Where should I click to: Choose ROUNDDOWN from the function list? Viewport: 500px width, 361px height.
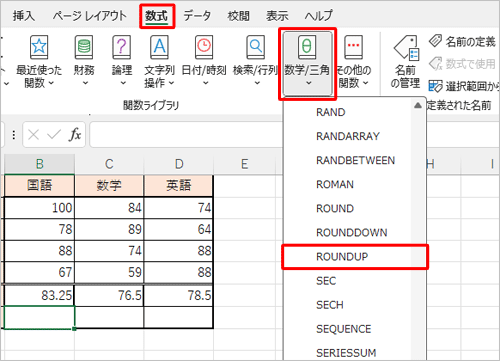(x=348, y=232)
